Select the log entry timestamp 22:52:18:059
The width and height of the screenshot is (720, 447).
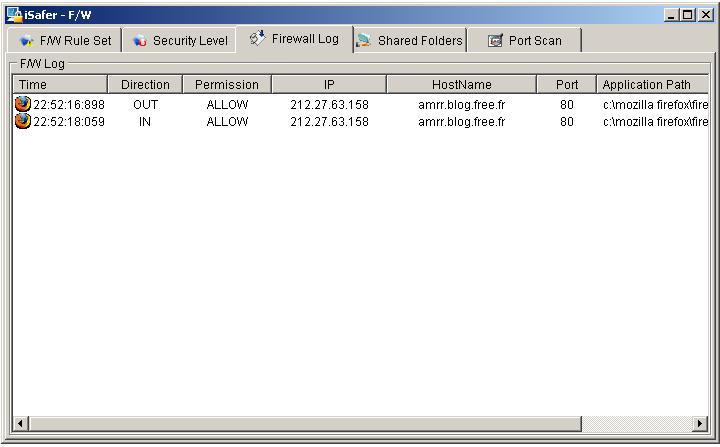(69, 122)
